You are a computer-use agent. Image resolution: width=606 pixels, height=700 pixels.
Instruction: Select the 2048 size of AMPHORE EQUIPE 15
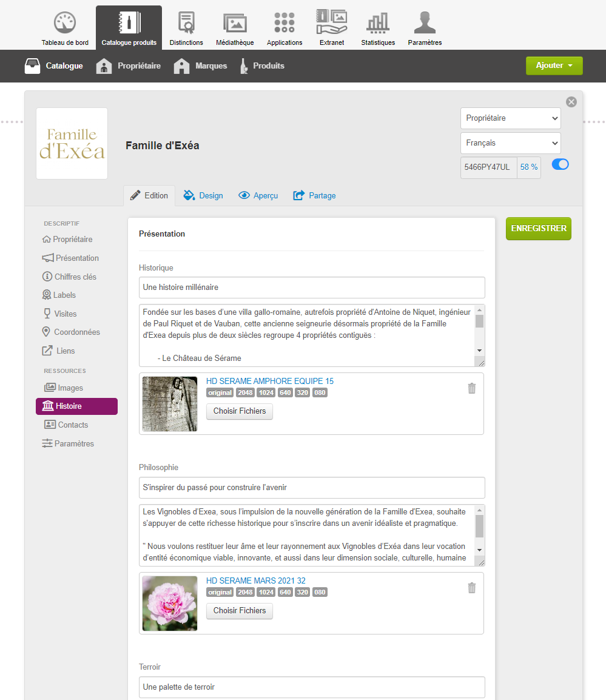point(245,393)
